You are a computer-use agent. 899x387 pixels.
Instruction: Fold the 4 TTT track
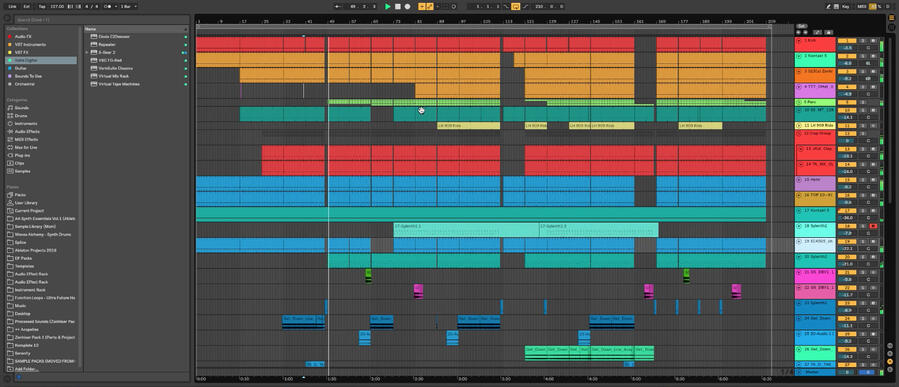tap(799, 87)
